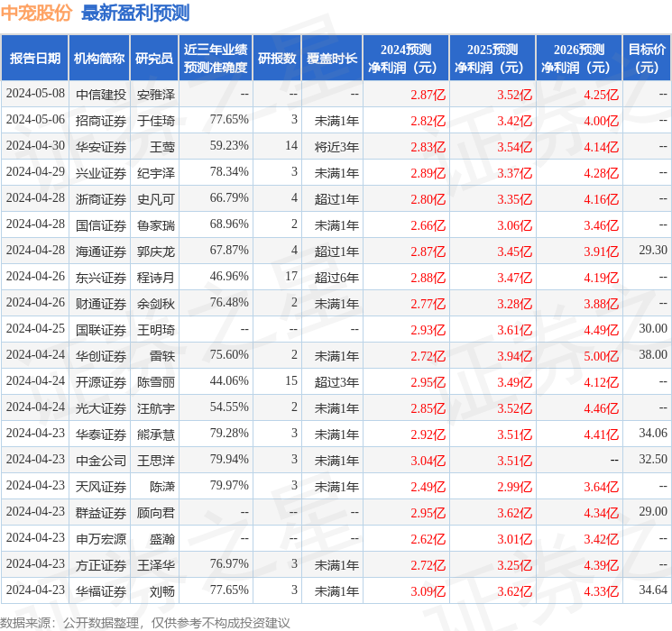This screenshot has width=672, height=631.
Task: Click analyst name 余剑秋
Action: point(156,304)
